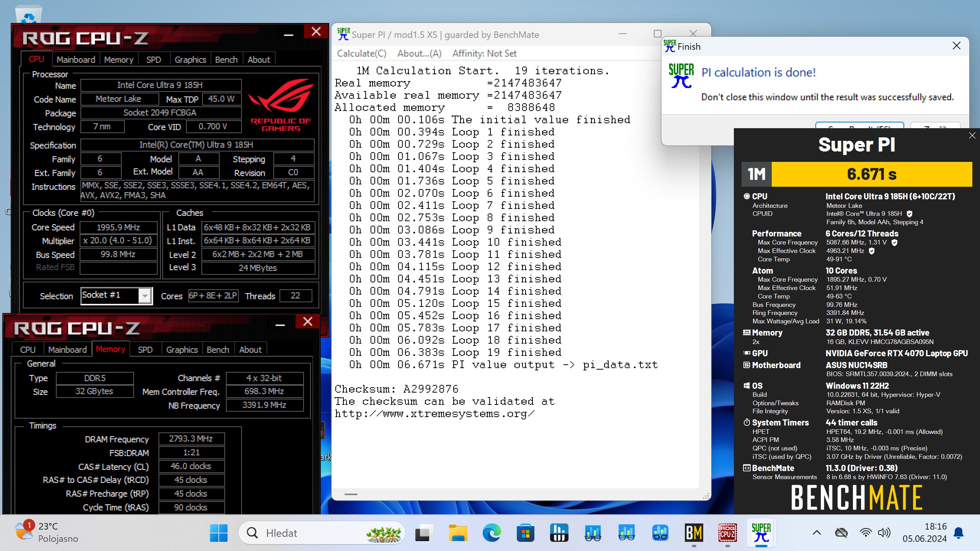The width and height of the screenshot is (980, 551).
Task: Maximize the Super PI window
Action: pos(658,34)
